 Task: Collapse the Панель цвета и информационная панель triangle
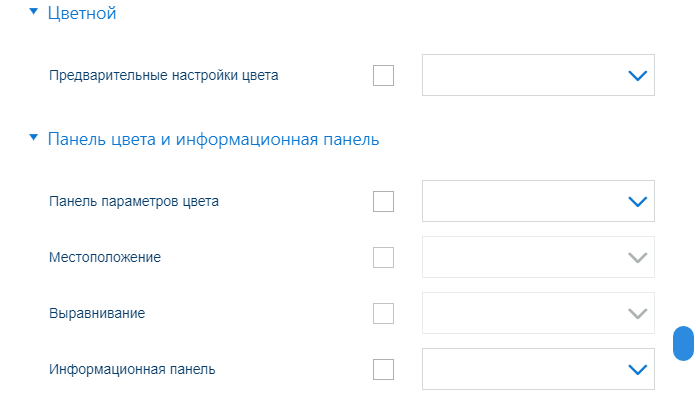[33, 138]
